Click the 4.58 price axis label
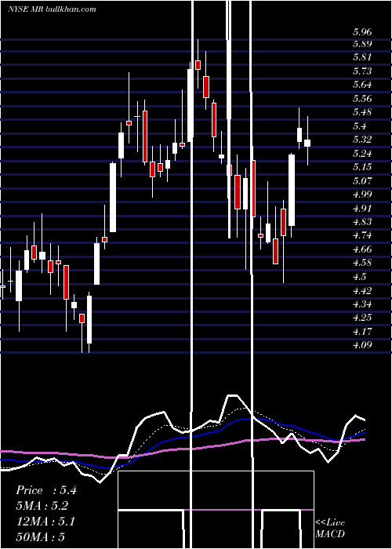The image size is (392, 549). tap(362, 263)
